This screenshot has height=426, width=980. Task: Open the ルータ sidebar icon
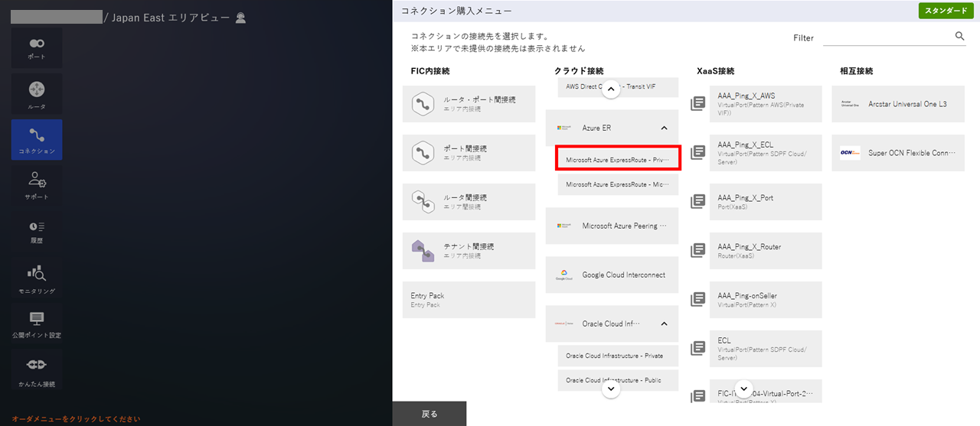(x=37, y=94)
